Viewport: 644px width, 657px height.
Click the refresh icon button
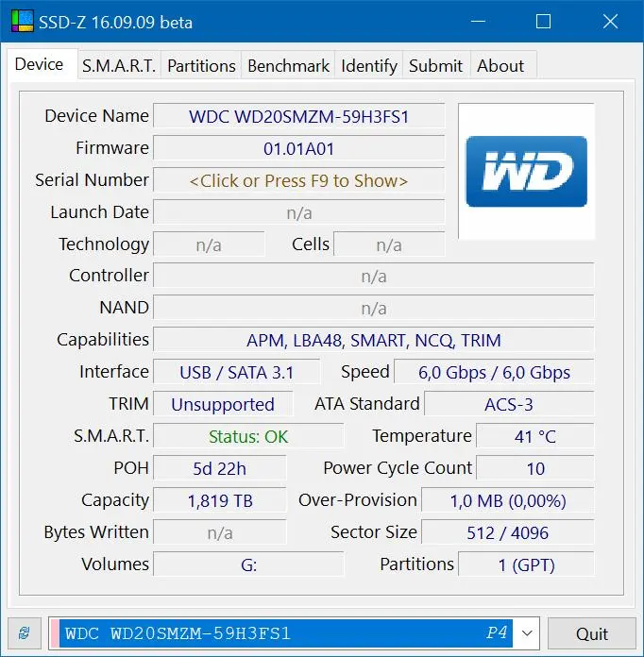click(25, 632)
